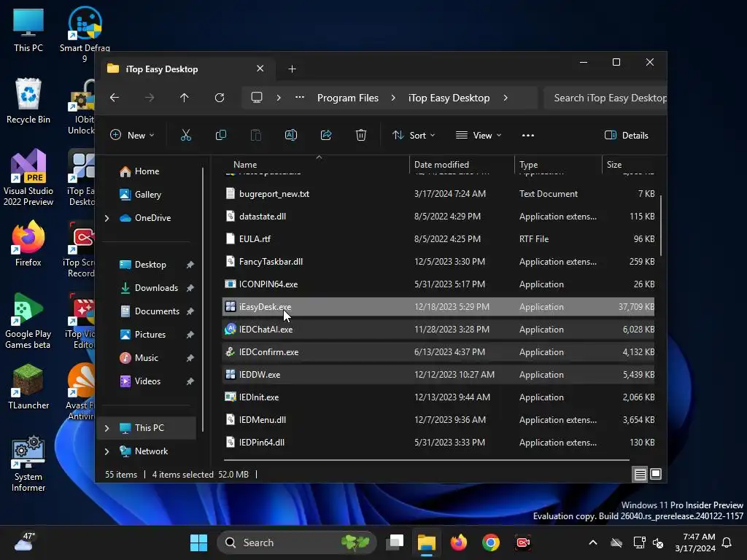This screenshot has width=747, height=560.
Task: Select IEDChatAI.exe file
Action: click(438, 330)
